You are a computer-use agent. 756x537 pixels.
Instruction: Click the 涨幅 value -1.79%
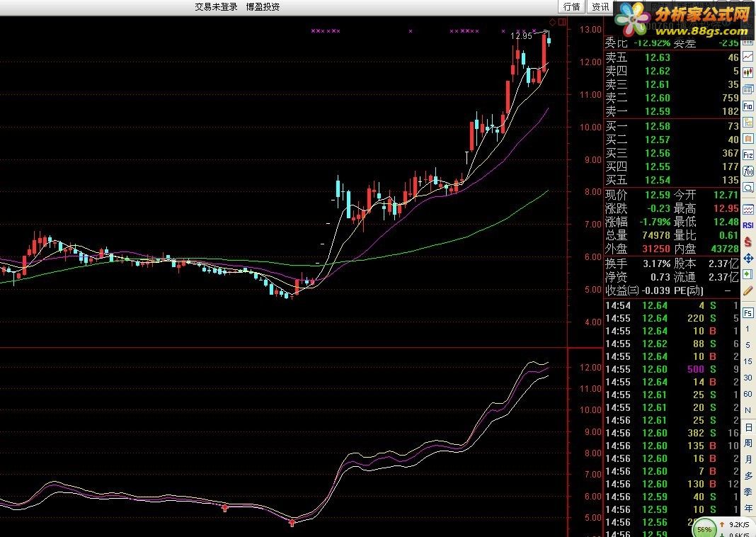[x=655, y=222]
